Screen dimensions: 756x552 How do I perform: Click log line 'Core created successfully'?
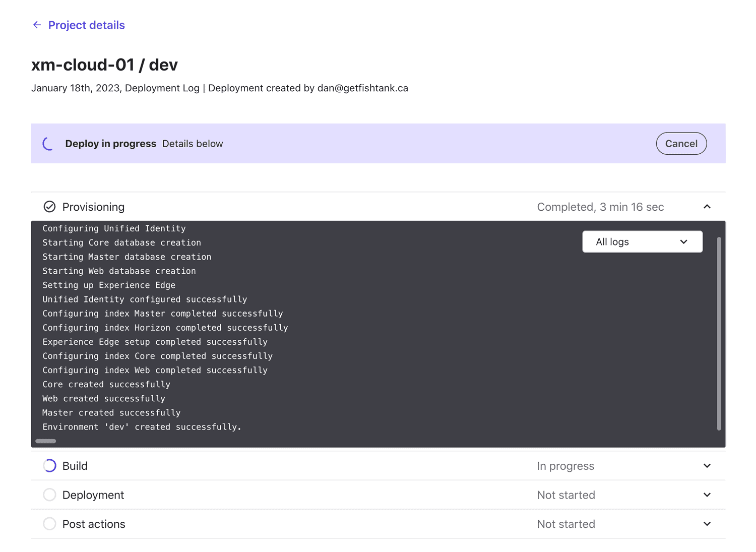click(x=106, y=384)
